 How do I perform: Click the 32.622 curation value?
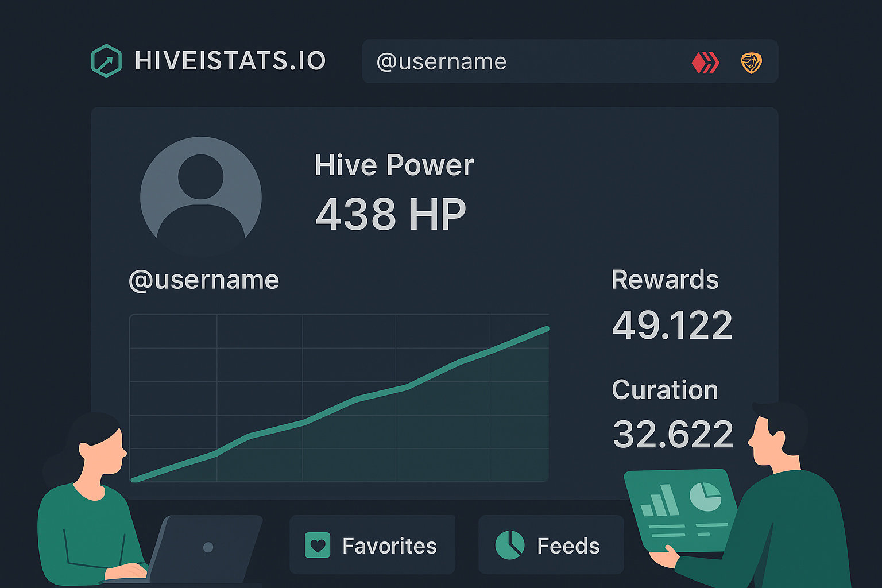point(673,434)
